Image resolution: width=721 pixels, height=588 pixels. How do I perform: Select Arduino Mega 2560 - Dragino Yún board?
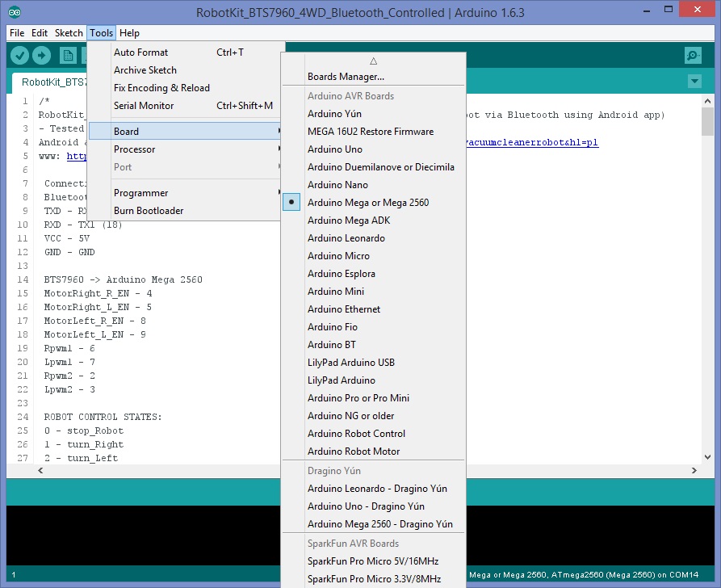(373, 524)
